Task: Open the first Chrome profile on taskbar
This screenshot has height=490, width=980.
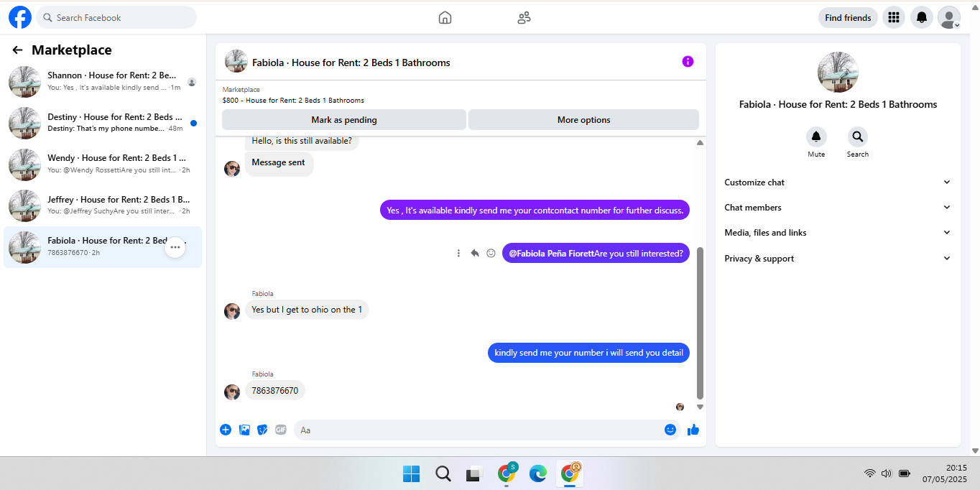Action: point(507,473)
